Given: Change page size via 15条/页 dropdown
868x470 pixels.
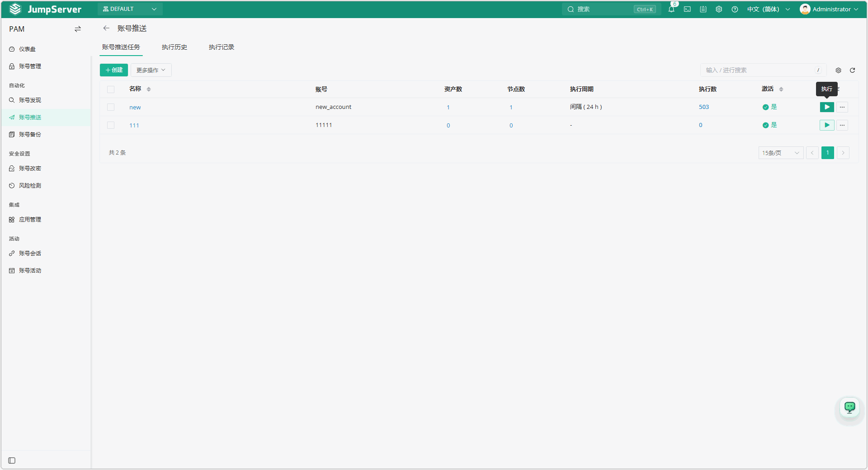Looking at the screenshot, I should 781,153.
